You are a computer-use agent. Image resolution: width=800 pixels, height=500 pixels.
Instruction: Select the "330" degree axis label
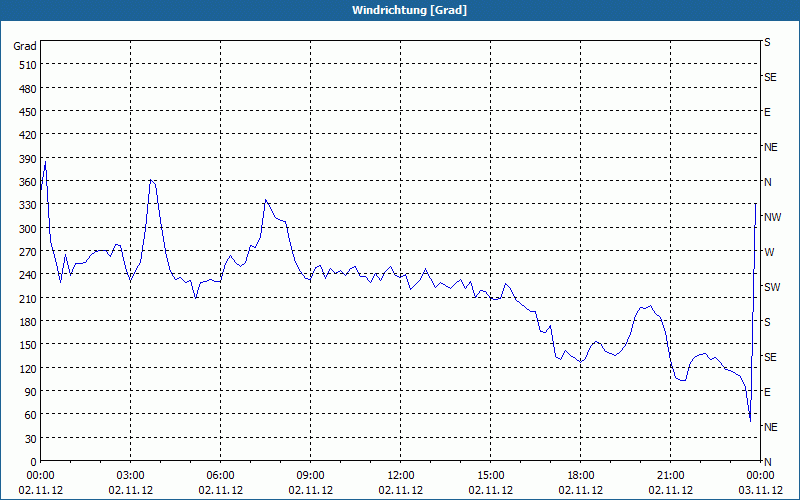[28, 205]
